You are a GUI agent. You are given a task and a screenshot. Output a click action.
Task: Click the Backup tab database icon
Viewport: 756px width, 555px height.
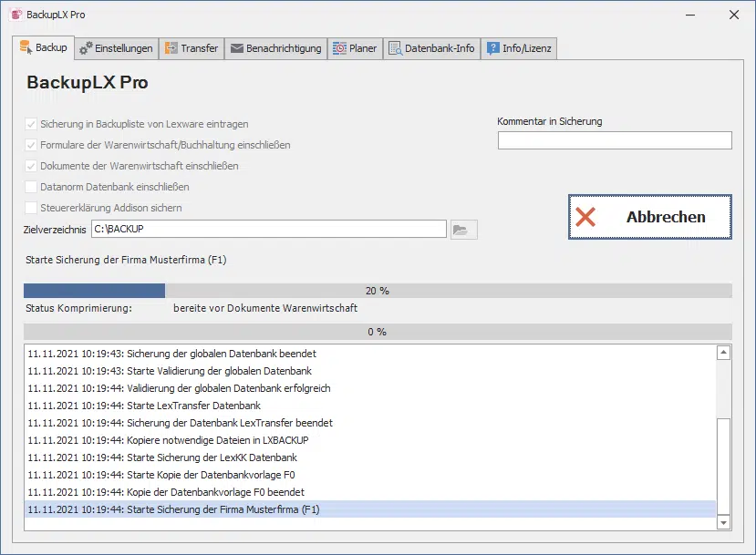point(26,47)
